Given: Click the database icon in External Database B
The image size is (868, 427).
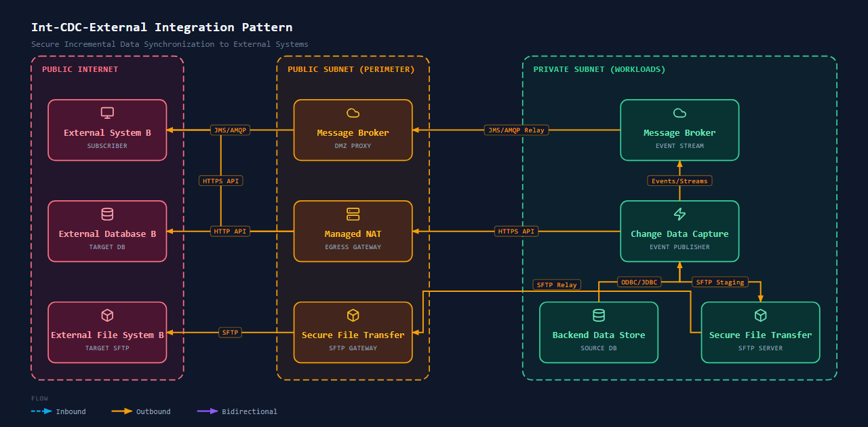Looking at the screenshot, I should point(107,215).
